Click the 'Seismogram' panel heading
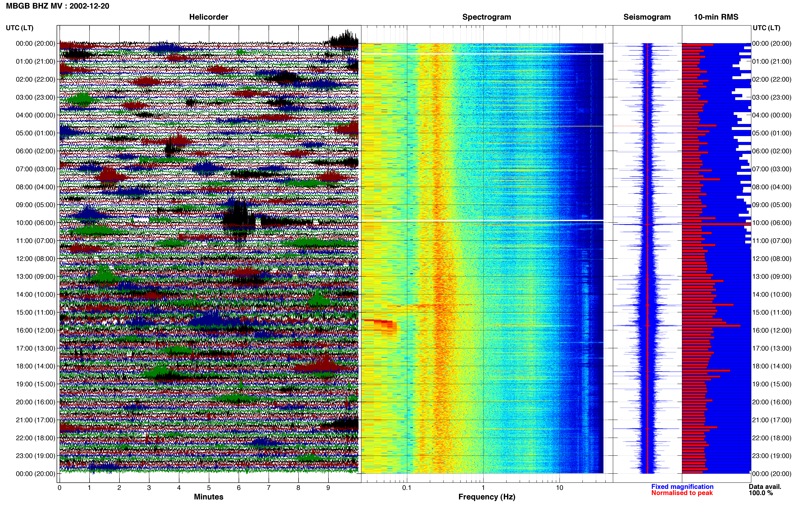This screenshot has height=508, width=812. click(x=647, y=17)
